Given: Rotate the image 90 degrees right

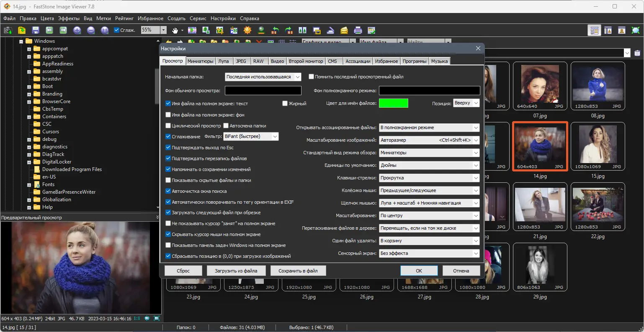Looking at the screenshot, I should (289, 30).
